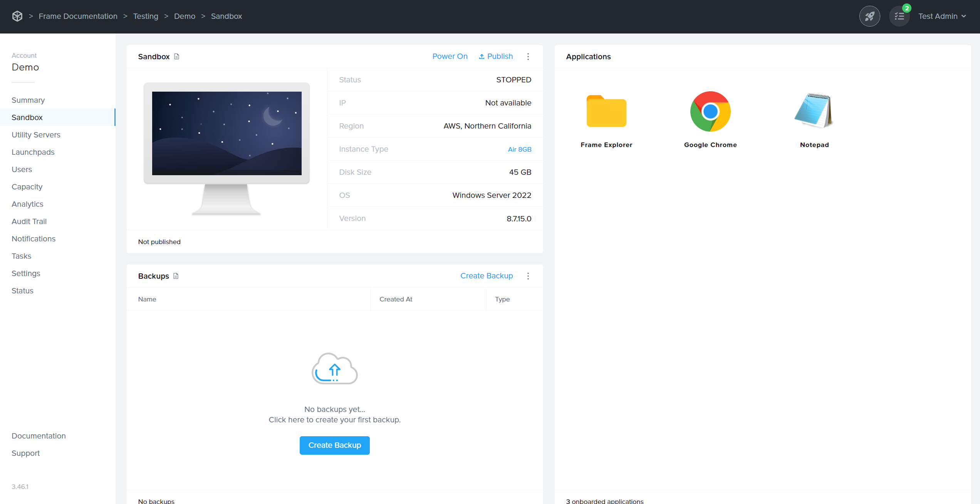Click the document icon beside Sandbox title
This screenshot has width=980, height=504.
177,56
